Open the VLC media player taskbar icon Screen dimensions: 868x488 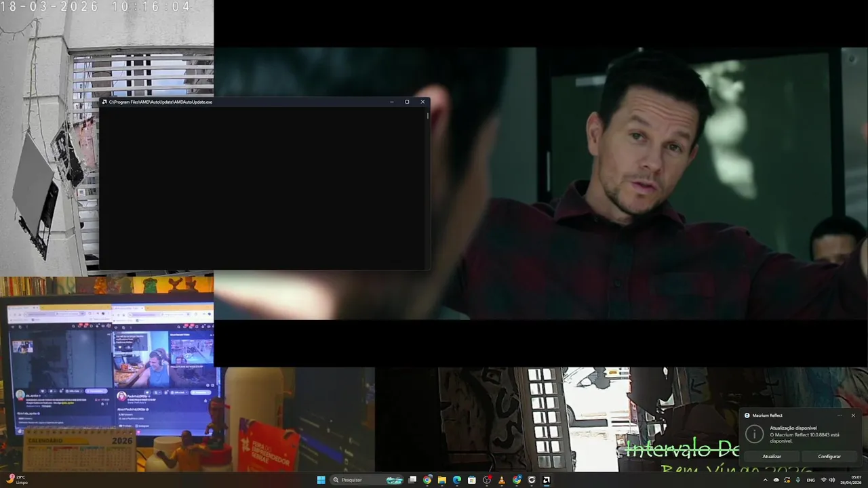tap(502, 480)
